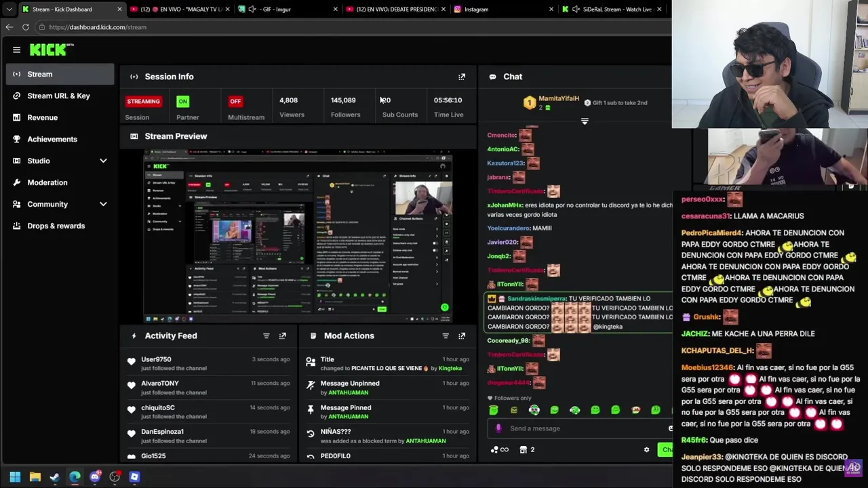
Task: Switch to the GIF - Imgur tab
Action: point(288,9)
